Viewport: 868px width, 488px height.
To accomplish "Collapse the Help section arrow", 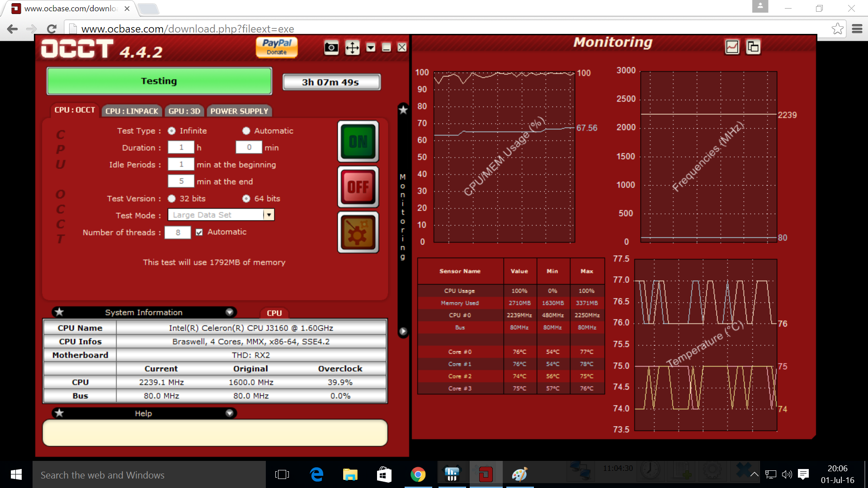I will click(230, 413).
